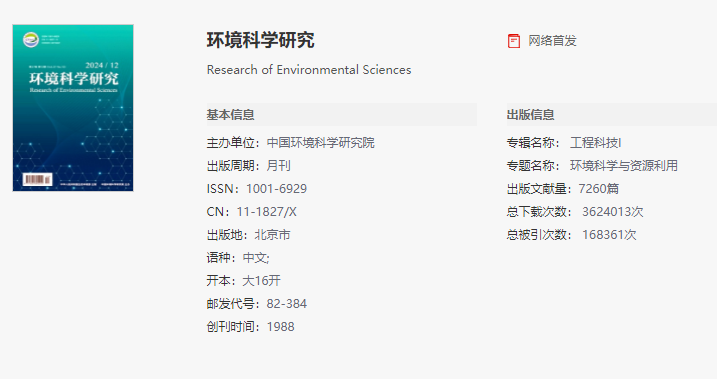717x379 pixels.
Task: Click the 环境科学研究 journal title
Action: (x=261, y=40)
